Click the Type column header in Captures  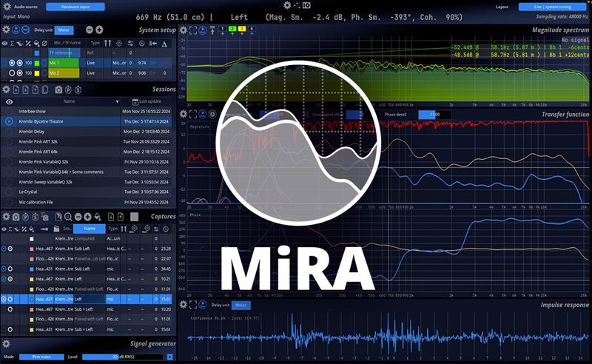113,229
